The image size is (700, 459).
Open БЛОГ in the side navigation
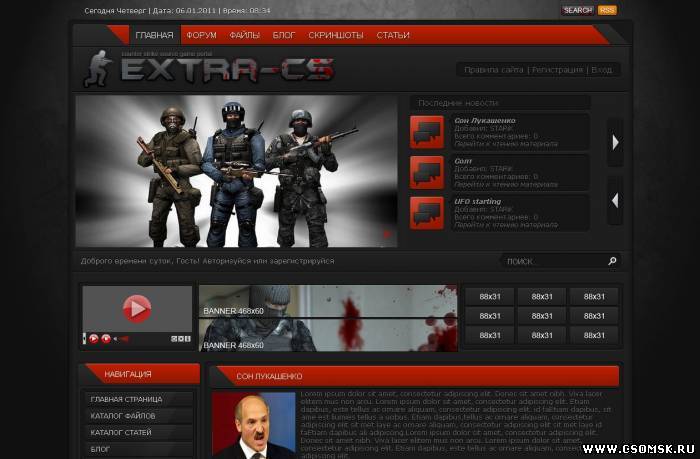(139, 449)
